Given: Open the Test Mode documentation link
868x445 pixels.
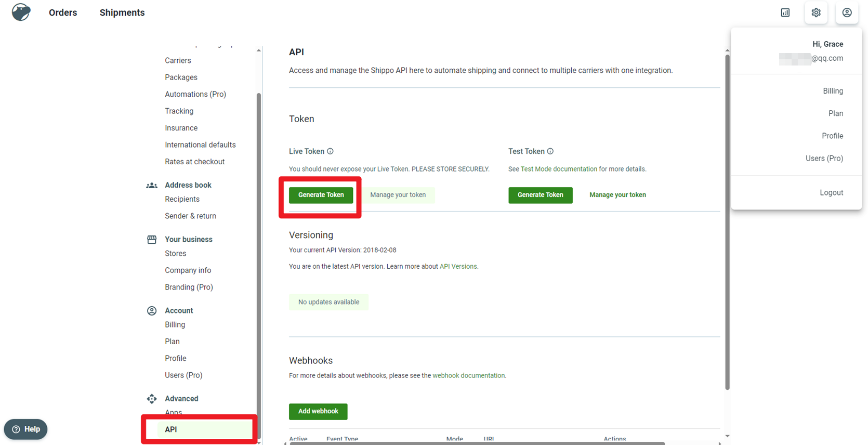Looking at the screenshot, I should click(x=559, y=169).
